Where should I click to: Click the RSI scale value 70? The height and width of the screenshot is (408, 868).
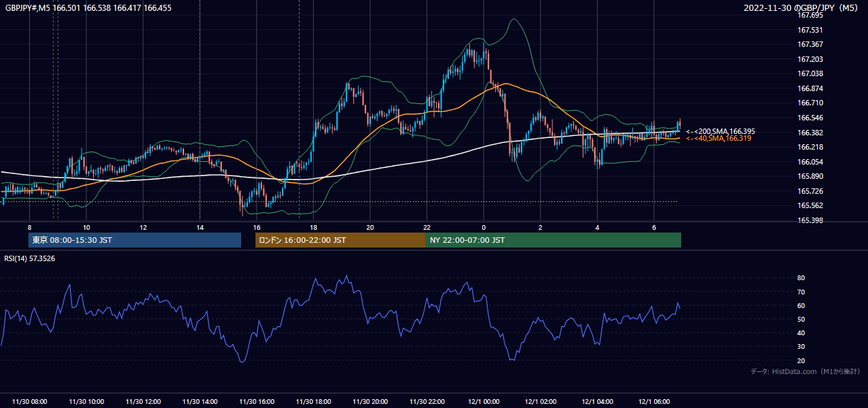pos(801,292)
